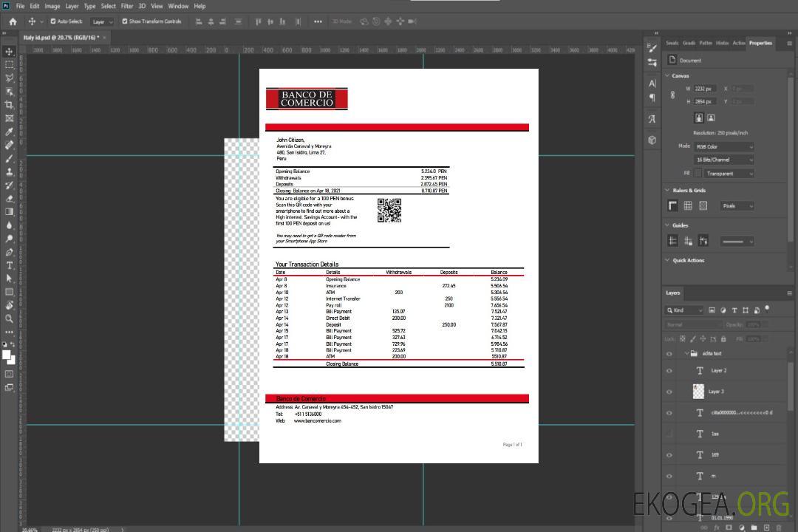Image resolution: width=798 pixels, height=532 pixels.
Task: Open the Filter menu
Action: tap(127, 6)
